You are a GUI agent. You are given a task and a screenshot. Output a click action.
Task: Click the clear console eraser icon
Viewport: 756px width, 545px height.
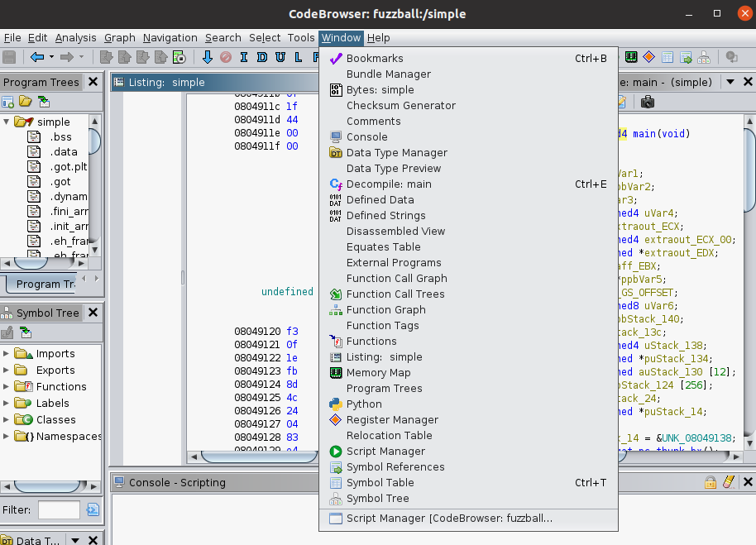[729, 482]
